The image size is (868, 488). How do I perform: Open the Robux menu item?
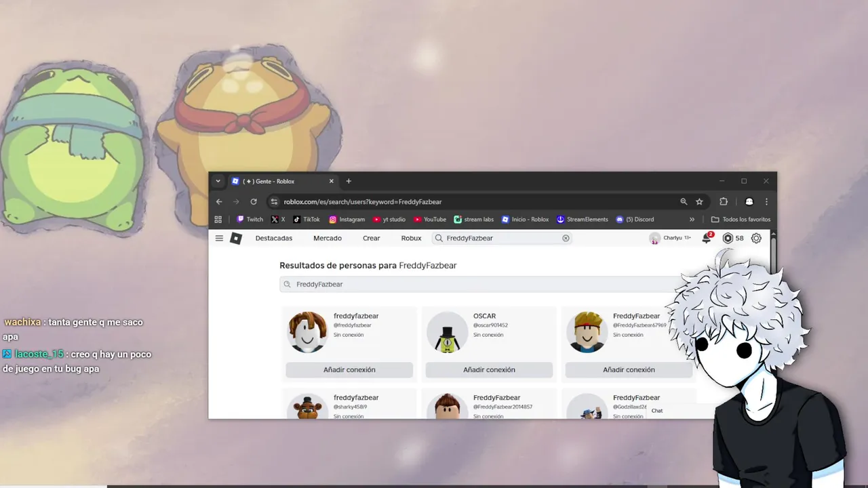click(x=411, y=238)
